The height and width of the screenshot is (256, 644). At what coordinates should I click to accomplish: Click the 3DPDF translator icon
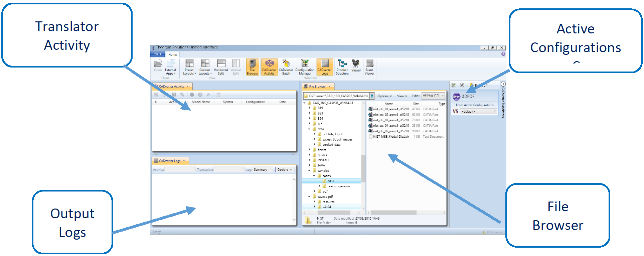point(456,97)
